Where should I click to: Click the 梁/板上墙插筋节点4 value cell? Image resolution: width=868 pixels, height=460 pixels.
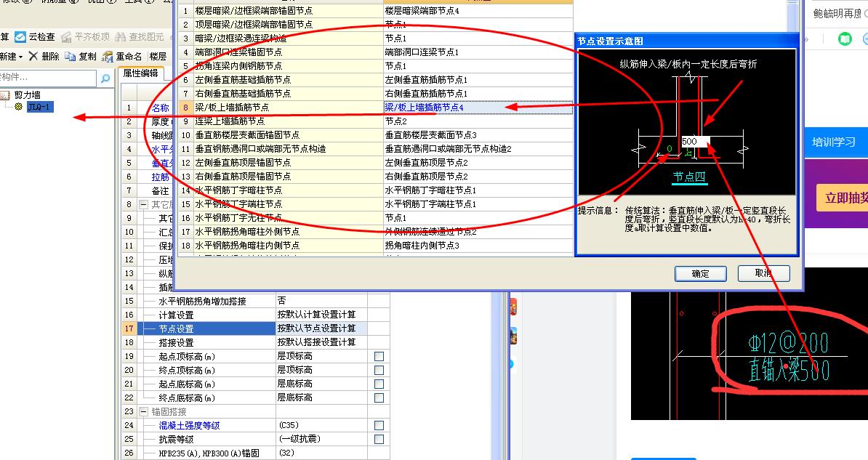pos(478,108)
